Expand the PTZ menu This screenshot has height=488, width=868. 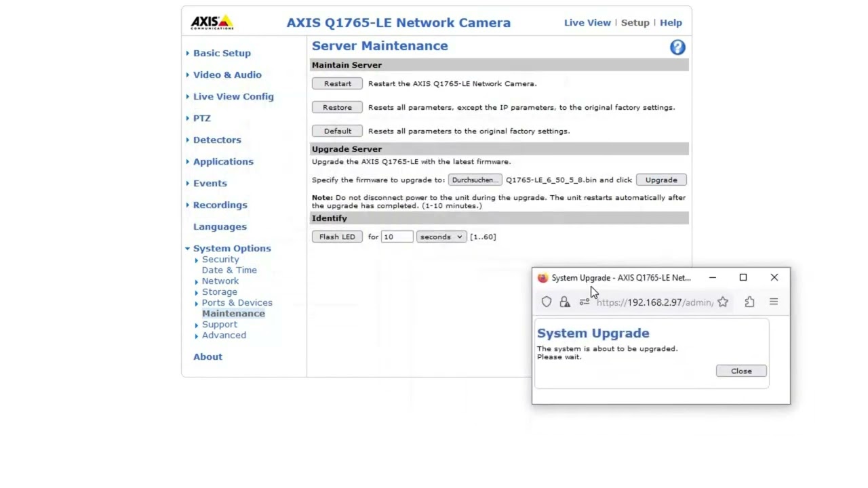coord(202,118)
